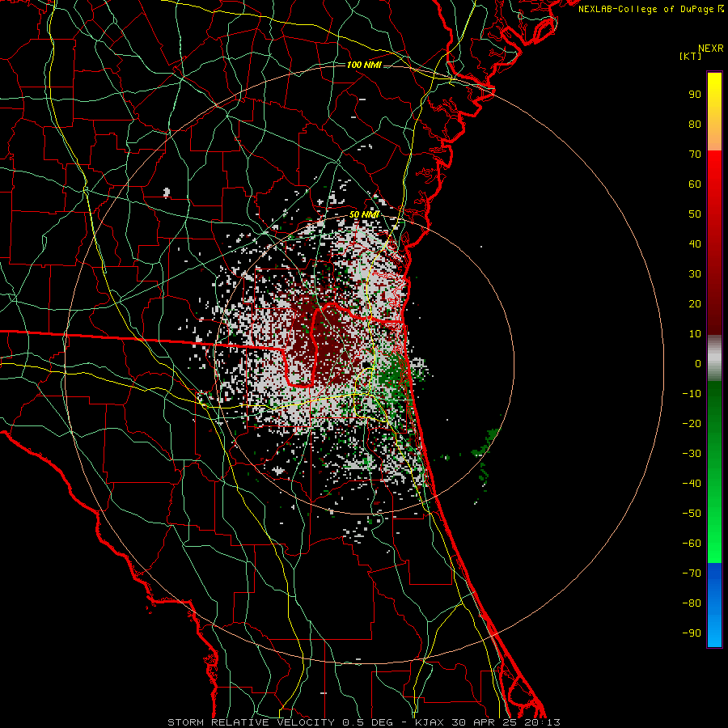Click the -30 value on the velocity scale
Screen dimensions: 728x728
[692, 454]
